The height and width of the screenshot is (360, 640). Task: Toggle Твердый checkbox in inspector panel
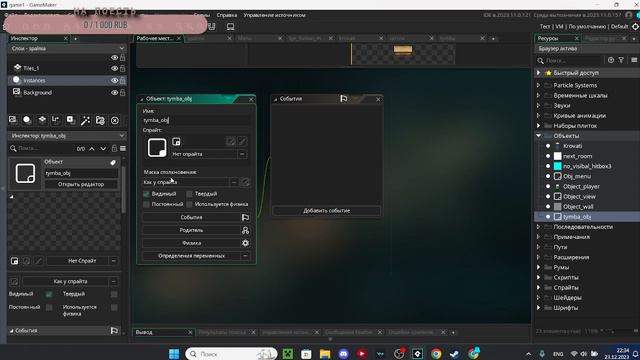tap(114, 294)
